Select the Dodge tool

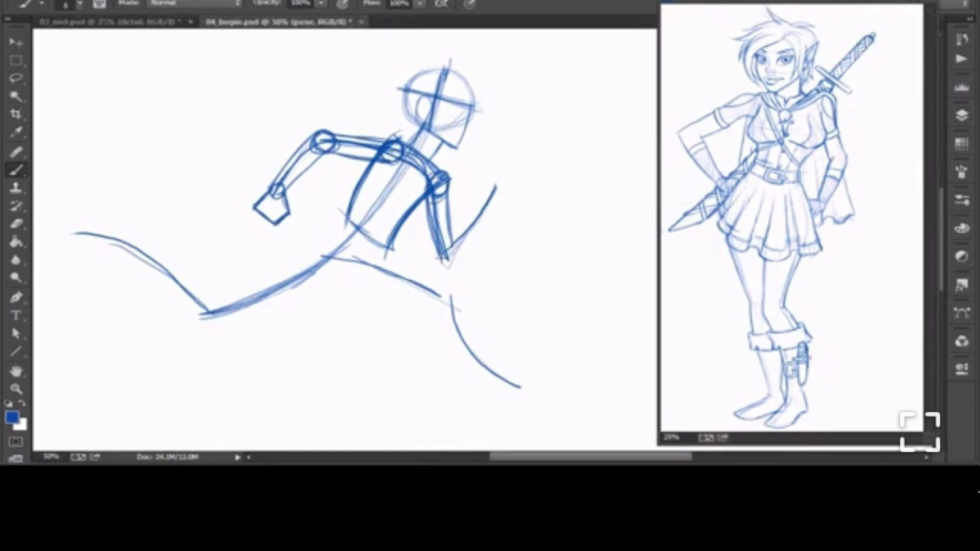(x=16, y=278)
